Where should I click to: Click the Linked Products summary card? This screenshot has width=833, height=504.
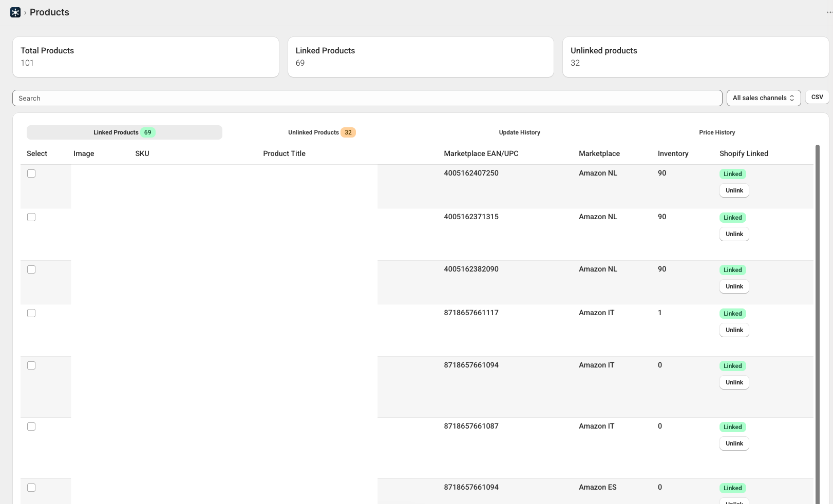coord(421,57)
